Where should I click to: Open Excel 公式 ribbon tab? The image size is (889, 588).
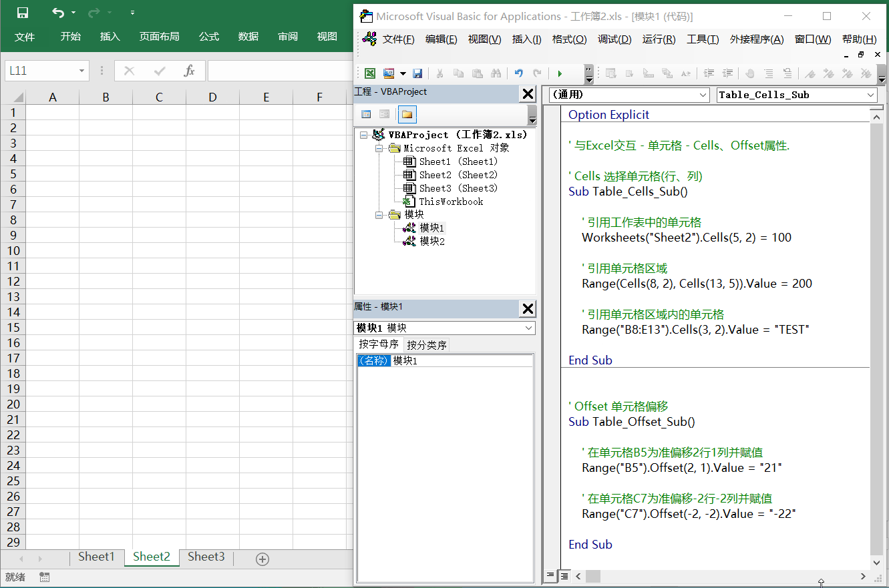coord(209,37)
